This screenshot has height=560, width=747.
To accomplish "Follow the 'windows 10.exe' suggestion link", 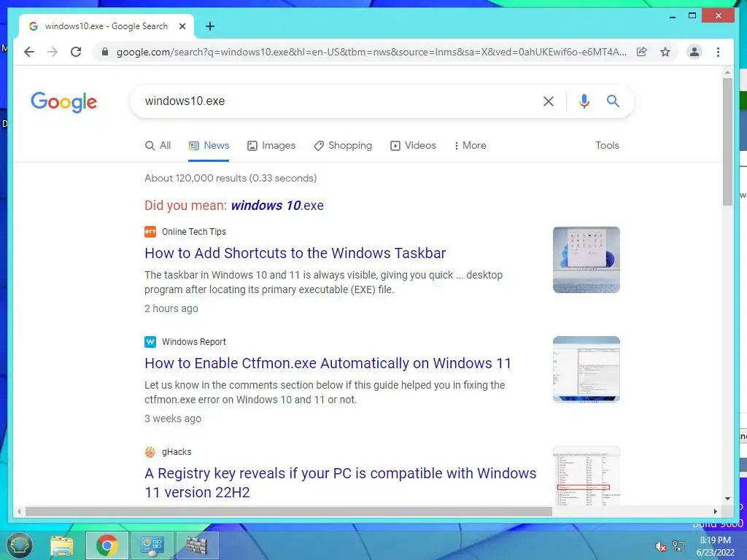I will click(277, 206).
